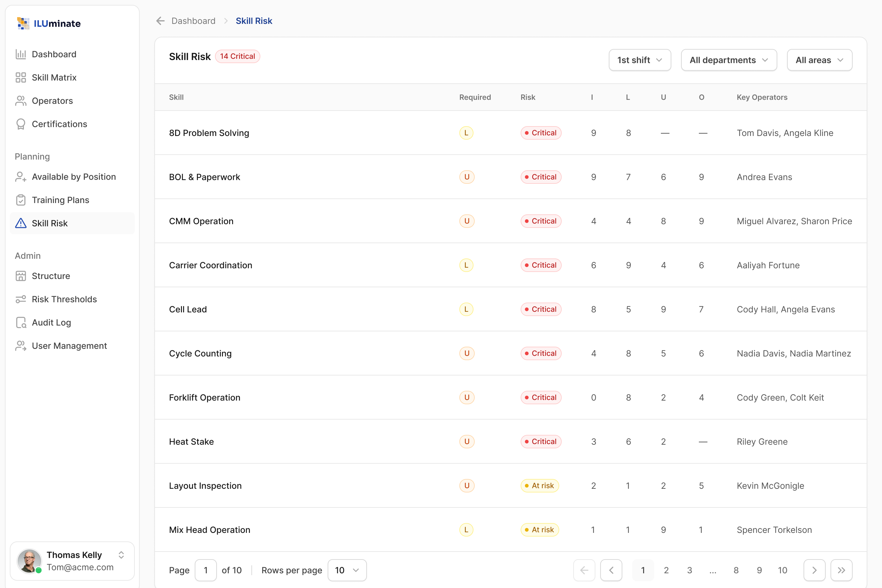Click the Audit Log search-file icon

click(x=21, y=322)
